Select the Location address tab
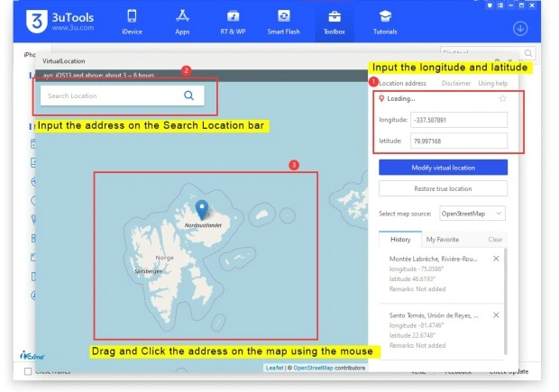559x392 pixels. [402, 83]
